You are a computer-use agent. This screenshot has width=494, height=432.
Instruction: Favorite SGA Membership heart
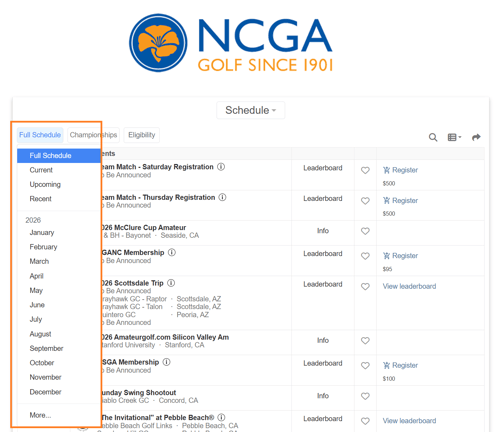click(x=365, y=366)
